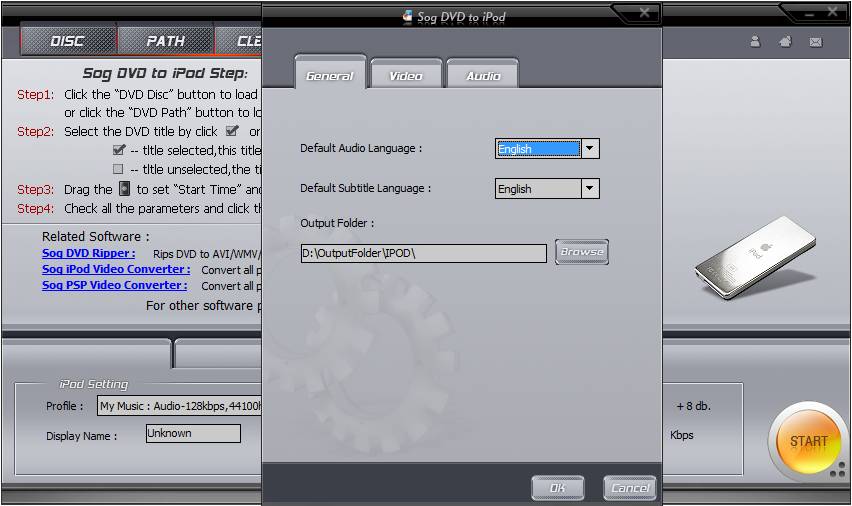Click the mail envelope icon in main window

click(x=816, y=42)
